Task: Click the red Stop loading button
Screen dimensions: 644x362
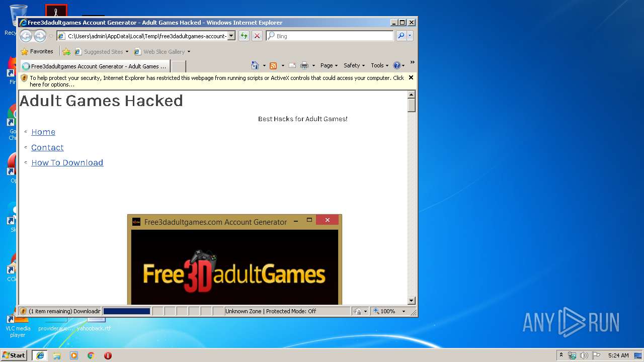Action: click(257, 36)
